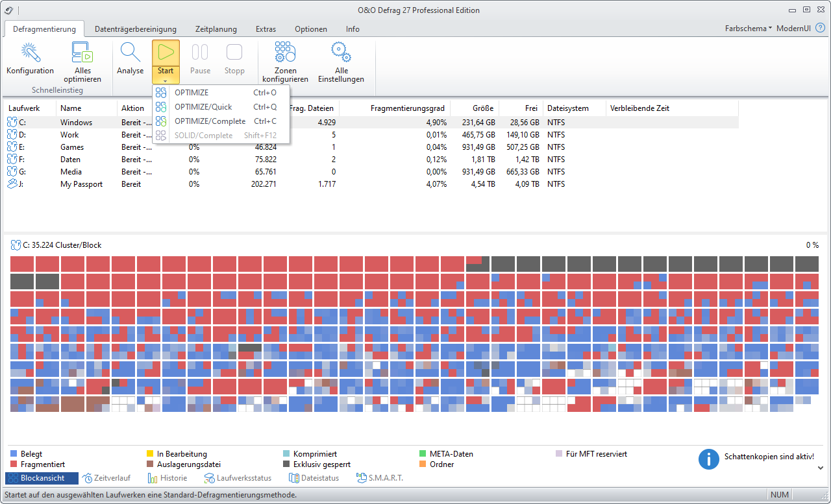Choose OPTIMIZE/Quick menu item
Image resolution: width=831 pixels, height=504 pixels.
point(221,107)
